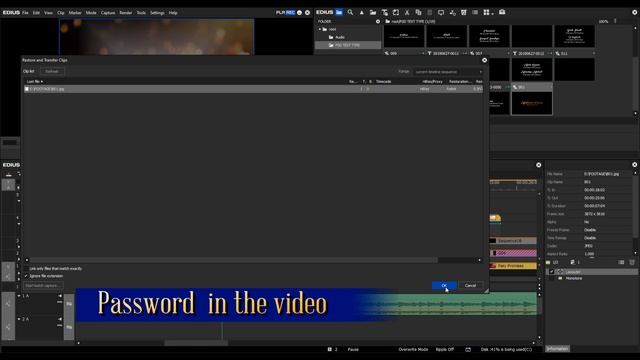Click the Information tab at bottom right
Screen dimensions: 640x360
(558, 349)
